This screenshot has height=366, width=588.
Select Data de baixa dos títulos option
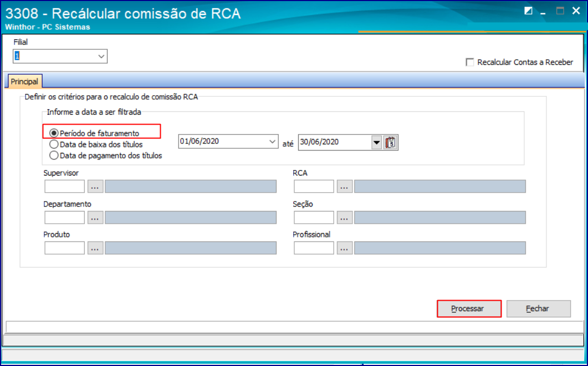(54, 144)
